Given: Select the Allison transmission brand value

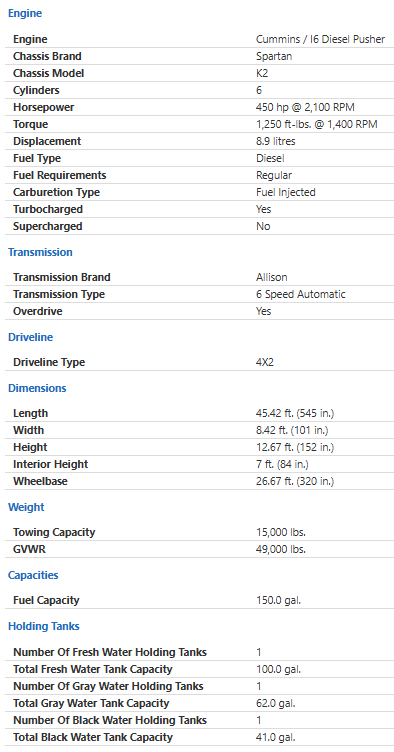Looking at the screenshot, I should (x=272, y=277).
